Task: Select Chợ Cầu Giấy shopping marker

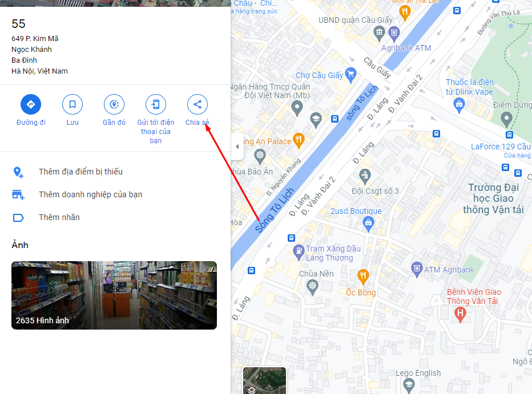Action: (x=350, y=75)
